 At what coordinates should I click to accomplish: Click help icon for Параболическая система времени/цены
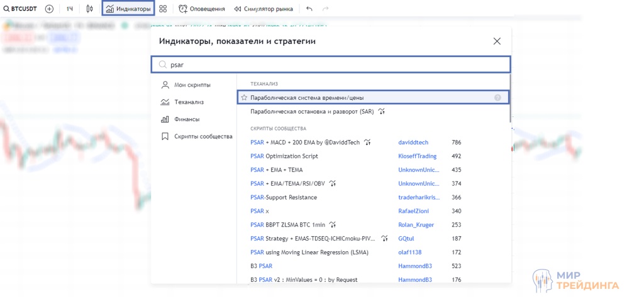click(x=497, y=97)
